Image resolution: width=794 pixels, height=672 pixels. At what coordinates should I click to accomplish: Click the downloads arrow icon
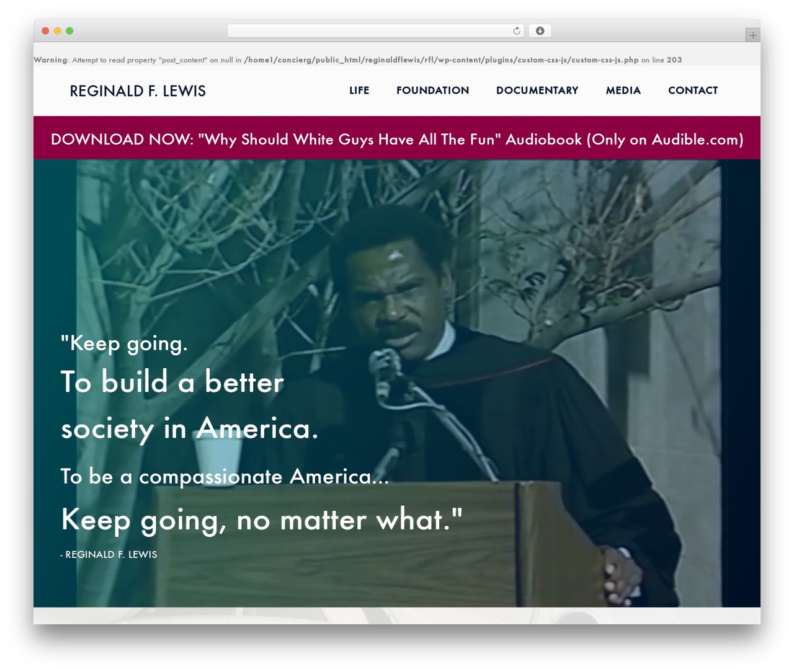click(x=540, y=31)
